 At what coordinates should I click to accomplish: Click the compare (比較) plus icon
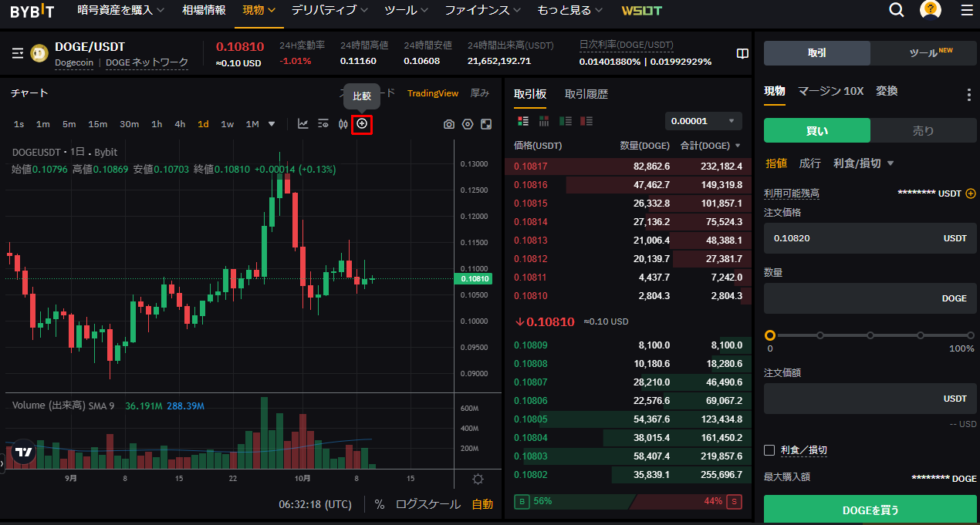pyautogui.click(x=362, y=123)
